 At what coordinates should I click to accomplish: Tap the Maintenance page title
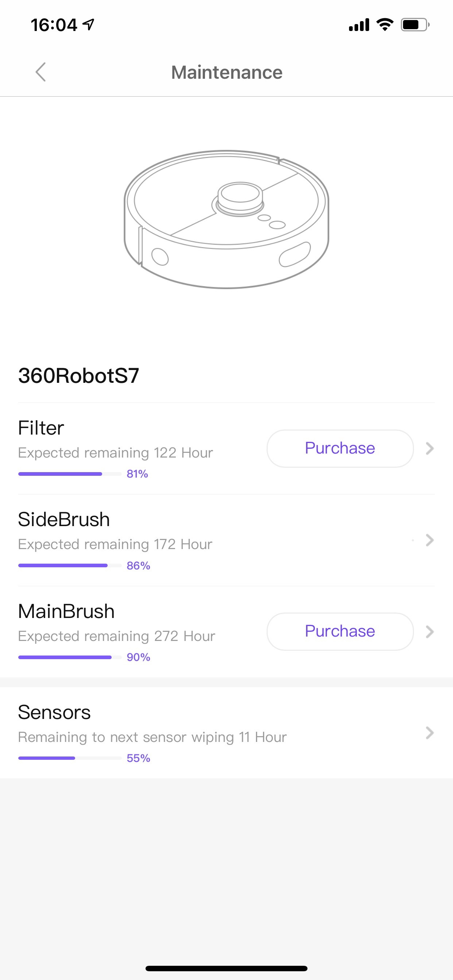tap(227, 72)
